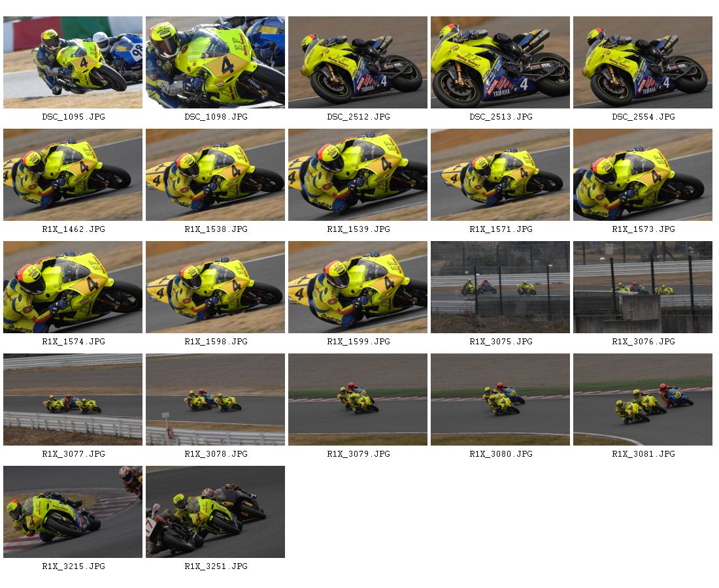Click the R1X_1539.JPG photo
This screenshot has height=588, width=719.
358,174
